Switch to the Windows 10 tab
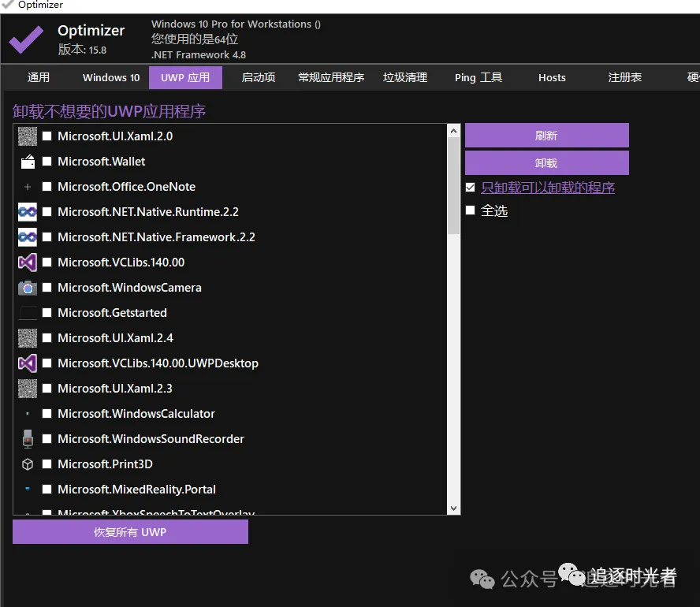 [x=111, y=78]
